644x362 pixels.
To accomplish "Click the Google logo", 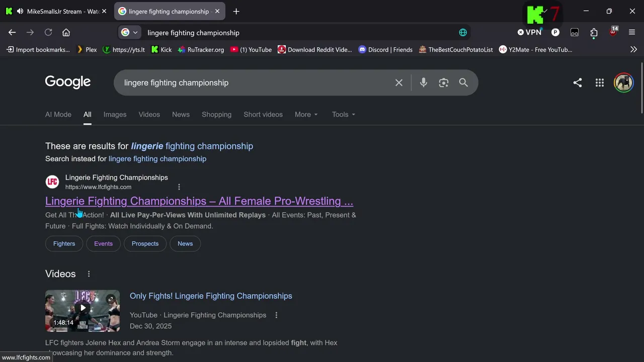I will point(68,82).
